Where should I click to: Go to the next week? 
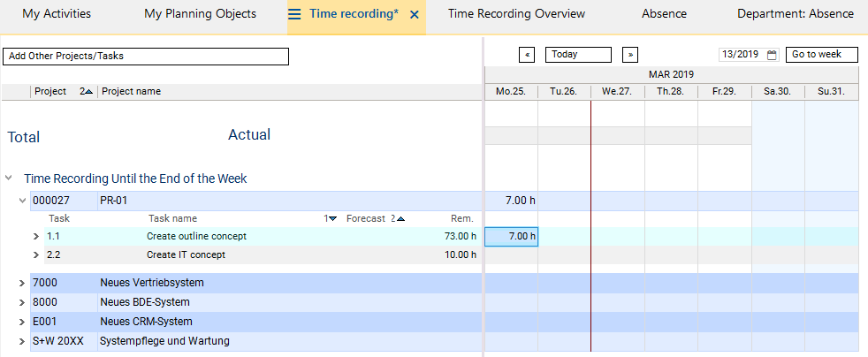pos(630,55)
